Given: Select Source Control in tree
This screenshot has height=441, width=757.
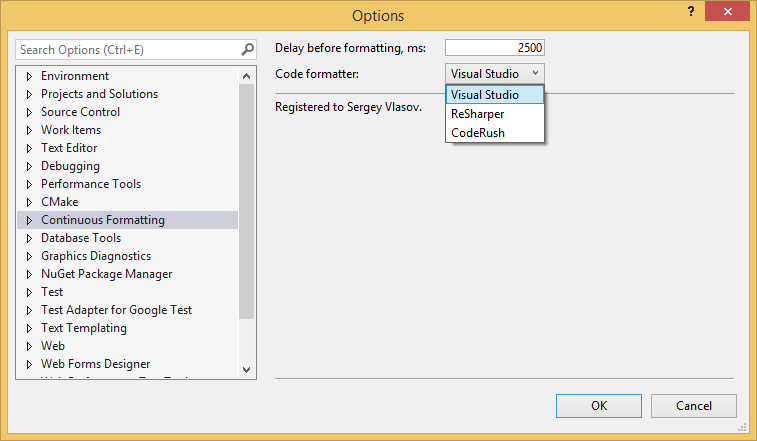Looking at the screenshot, I should click(80, 112).
